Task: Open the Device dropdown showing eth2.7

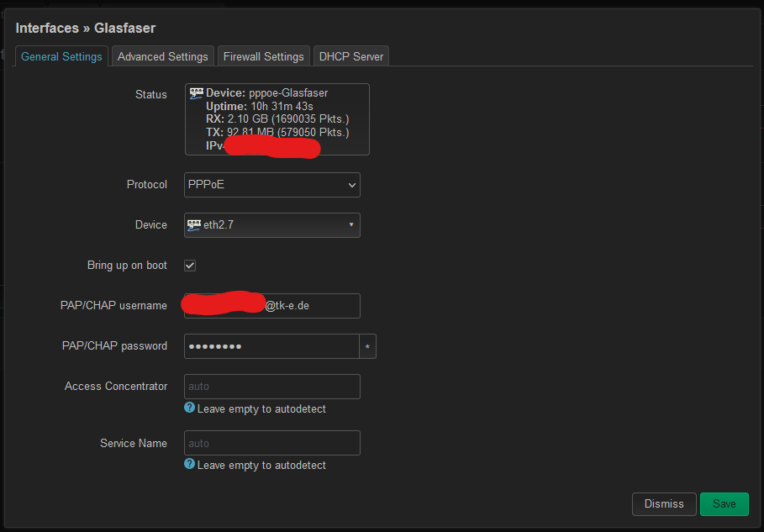Action: [x=271, y=225]
